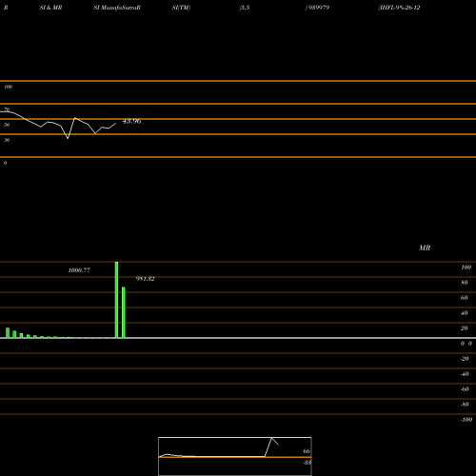Click the -80 tick on the MRSI axis
The image size is (476, 476).
point(465,405)
